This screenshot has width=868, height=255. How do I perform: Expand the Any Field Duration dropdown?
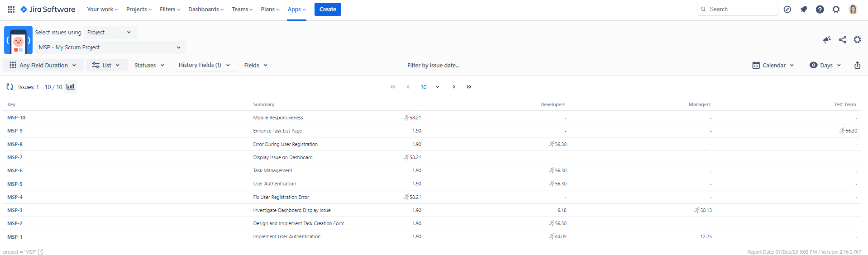[x=43, y=65]
